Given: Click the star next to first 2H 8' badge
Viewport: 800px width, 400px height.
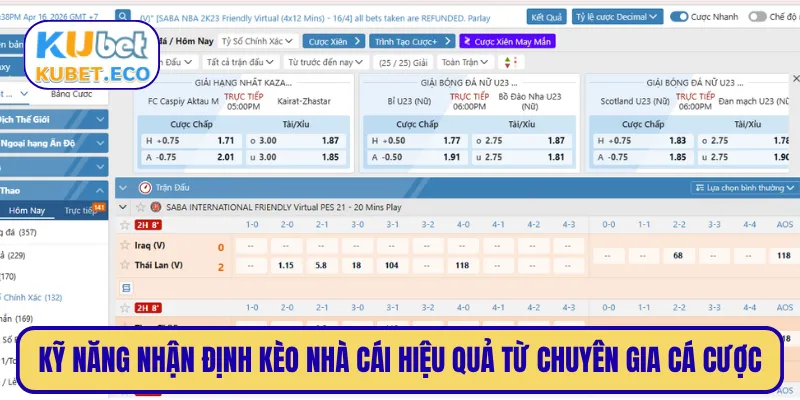Looking at the screenshot, I should [124, 224].
